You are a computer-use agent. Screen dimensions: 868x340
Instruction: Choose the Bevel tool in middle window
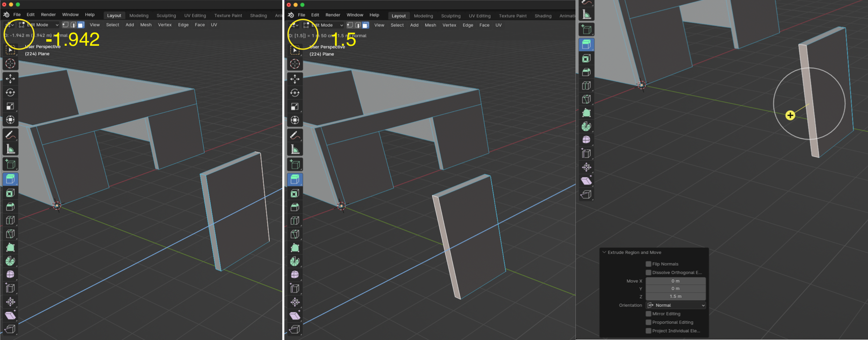[295, 207]
